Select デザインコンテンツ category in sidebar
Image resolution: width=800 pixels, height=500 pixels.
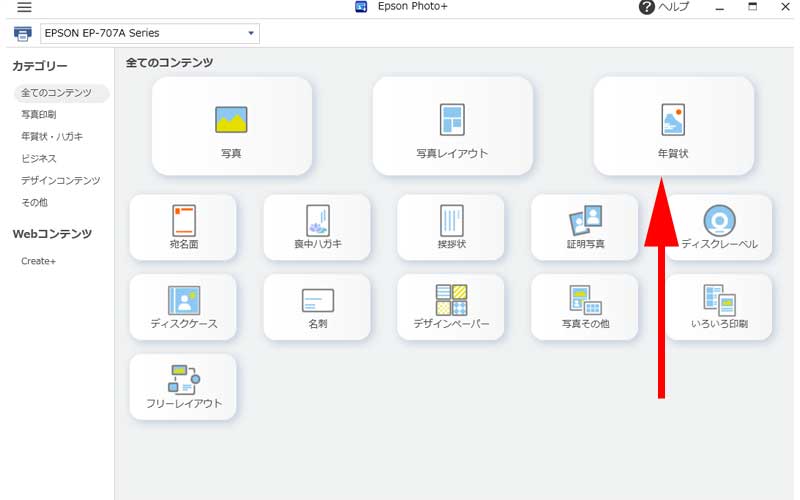(x=61, y=181)
